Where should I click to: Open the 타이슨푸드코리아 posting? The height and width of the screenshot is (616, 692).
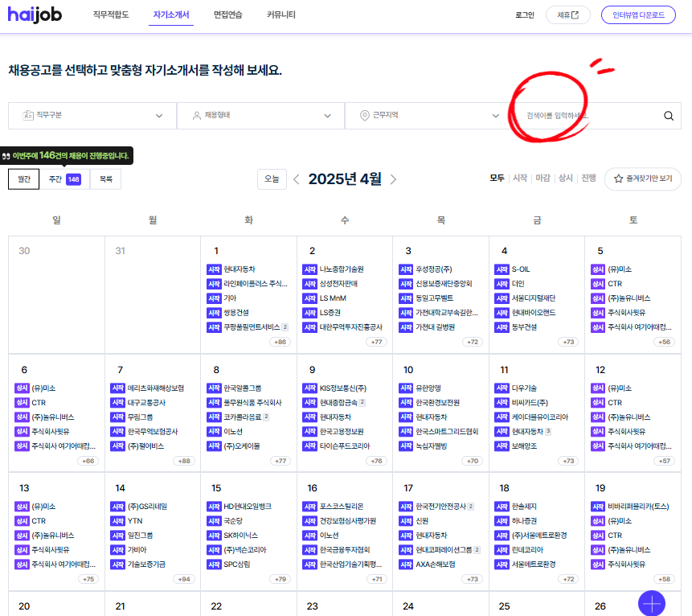coord(345,446)
